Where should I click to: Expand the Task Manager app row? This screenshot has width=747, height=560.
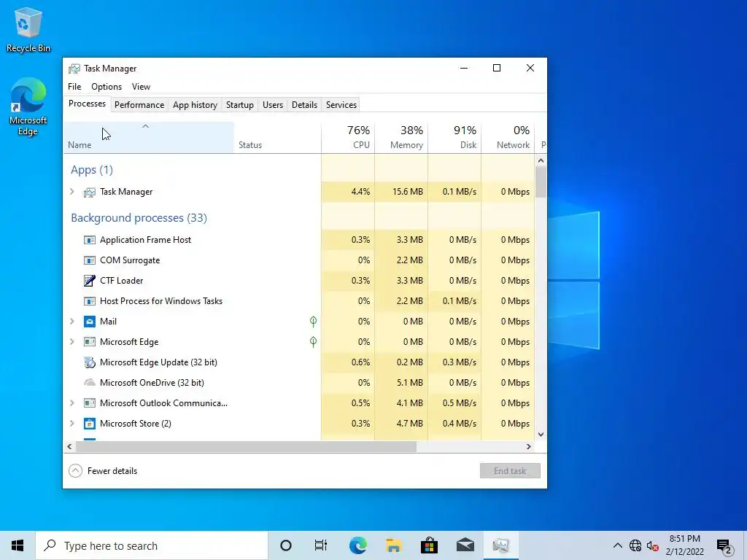click(72, 192)
